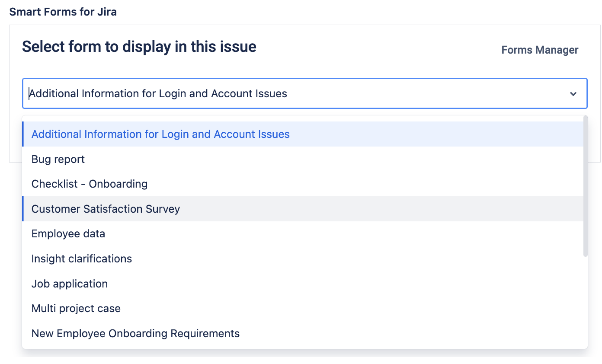Click the 'Select form to display' heading
The image size is (602, 364).
point(139,47)
